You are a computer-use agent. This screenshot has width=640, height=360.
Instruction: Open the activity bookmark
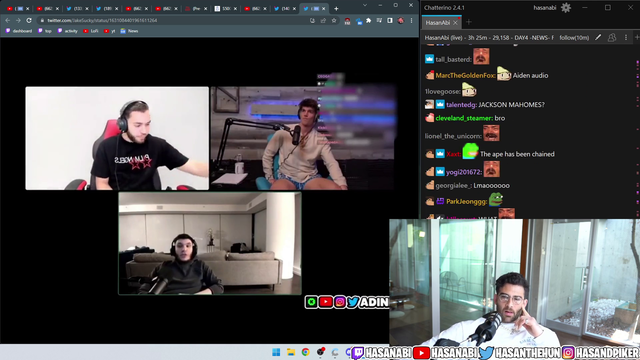67,31
